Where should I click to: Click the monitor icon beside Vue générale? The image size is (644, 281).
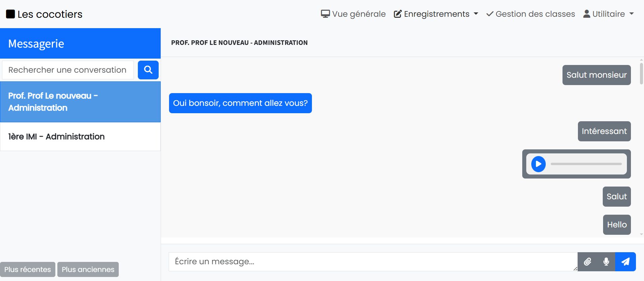325,14
